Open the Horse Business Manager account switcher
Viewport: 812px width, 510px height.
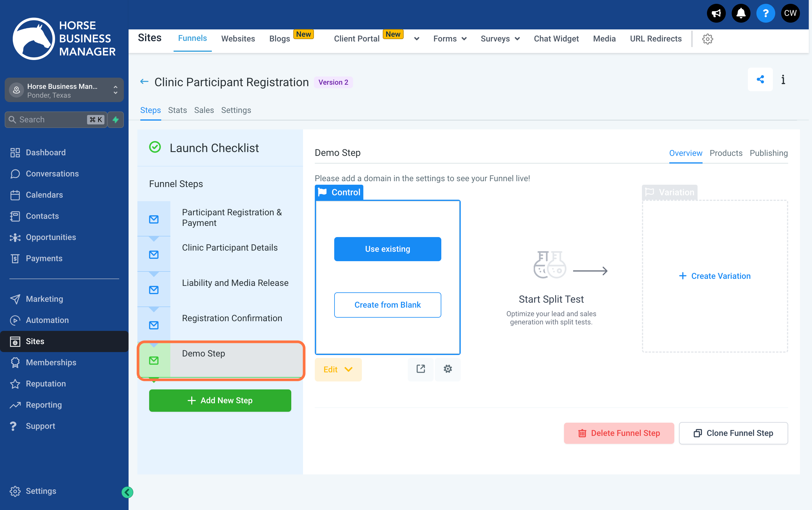click(x=64, y=90)
